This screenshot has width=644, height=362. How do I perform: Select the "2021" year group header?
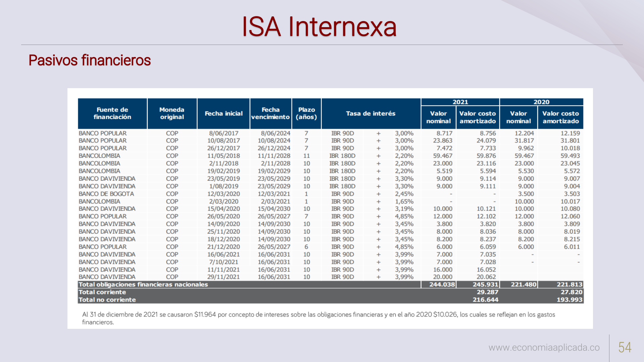pyautogui.click(x=460, y=102)
